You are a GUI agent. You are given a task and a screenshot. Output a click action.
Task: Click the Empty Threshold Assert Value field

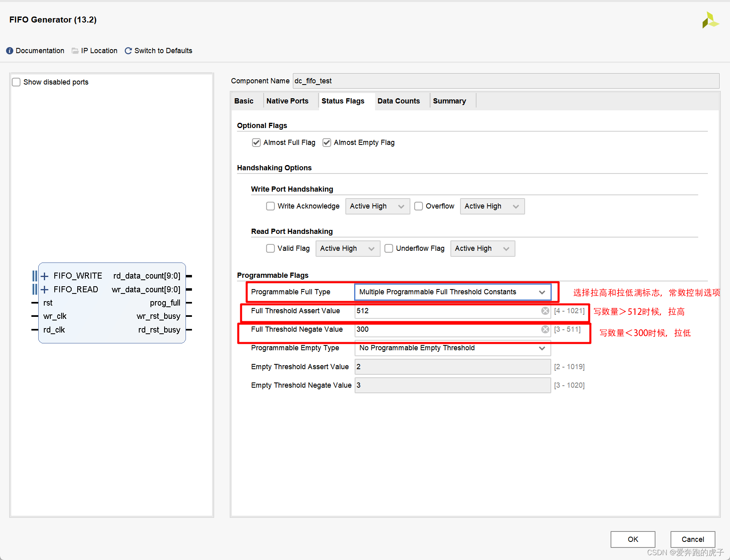(453, 367)
